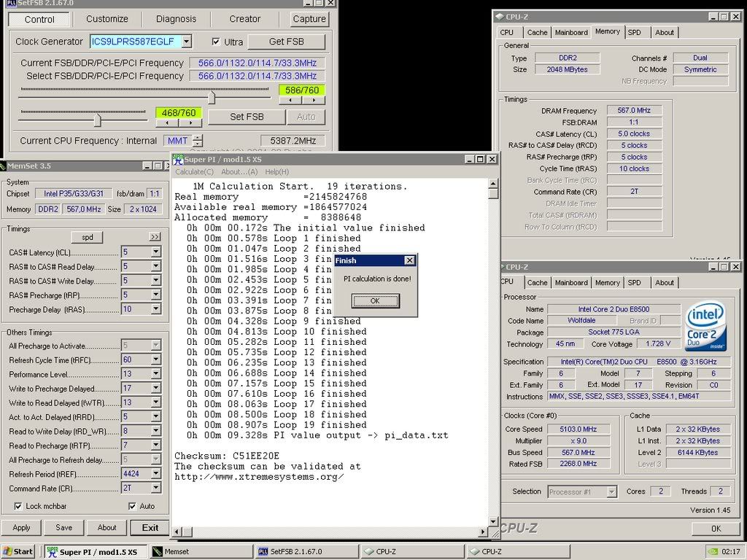Click the Get FSB button
The width and height of the screenshot is (747, 560).
coord(286,42)
